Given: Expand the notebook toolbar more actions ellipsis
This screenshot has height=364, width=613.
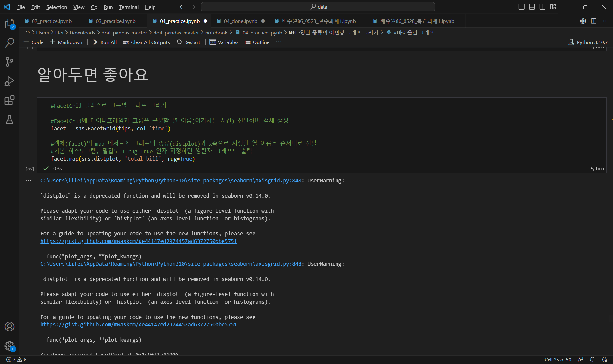Looking at the screenshot, I should point(279,42).
